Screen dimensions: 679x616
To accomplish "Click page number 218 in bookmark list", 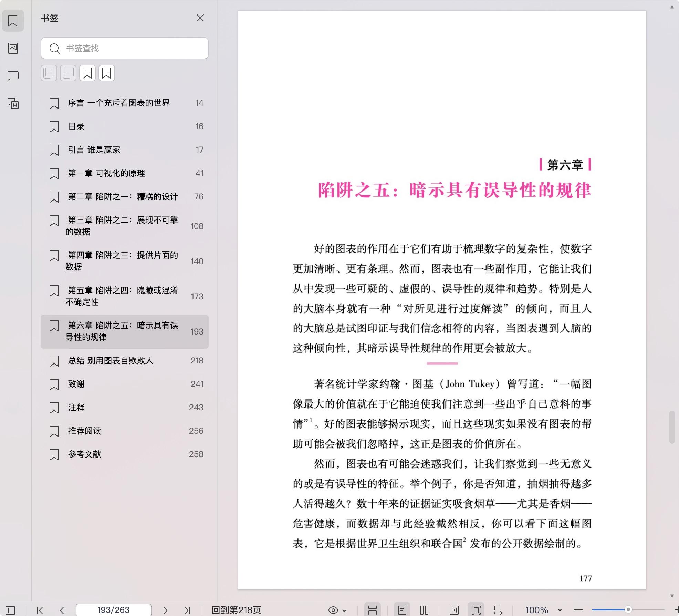I will click(197, 361).
